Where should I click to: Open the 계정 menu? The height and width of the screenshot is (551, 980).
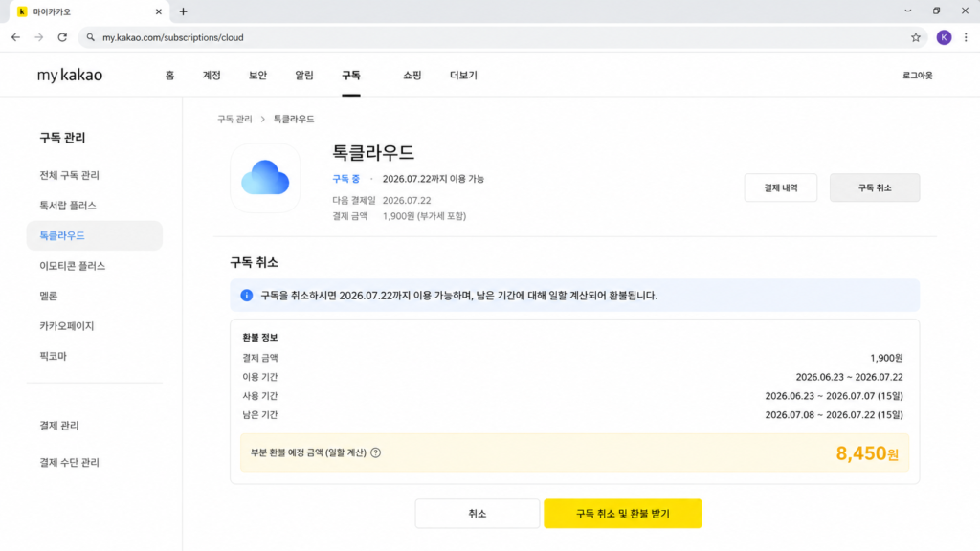pos(212,75)
